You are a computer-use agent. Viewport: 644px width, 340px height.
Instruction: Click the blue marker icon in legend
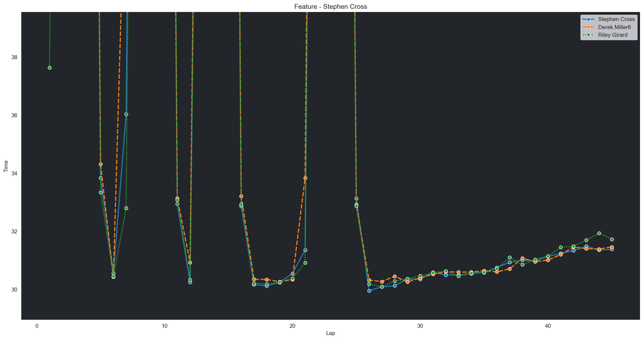(x=588, y=19)
